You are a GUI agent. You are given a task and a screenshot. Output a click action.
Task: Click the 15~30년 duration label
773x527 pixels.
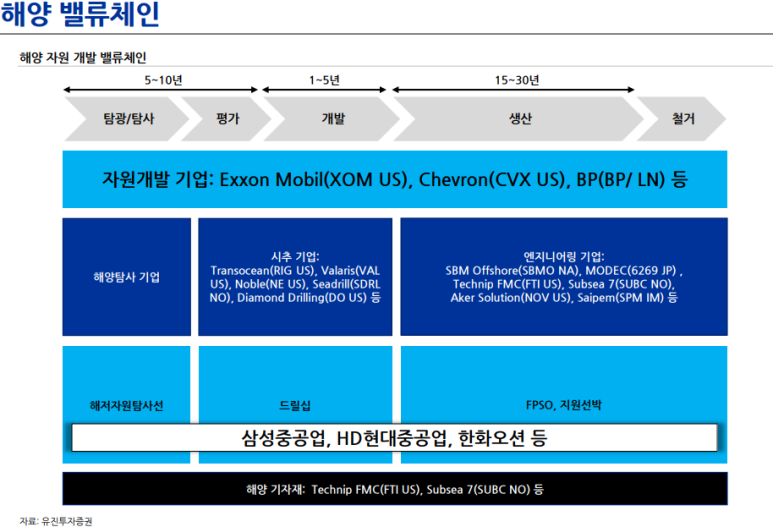pos(517,80)
